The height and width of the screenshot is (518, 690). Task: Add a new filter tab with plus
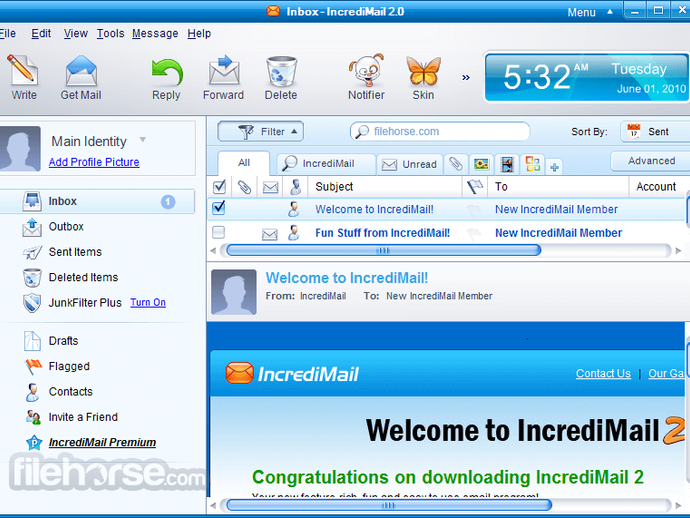(555, 167)
